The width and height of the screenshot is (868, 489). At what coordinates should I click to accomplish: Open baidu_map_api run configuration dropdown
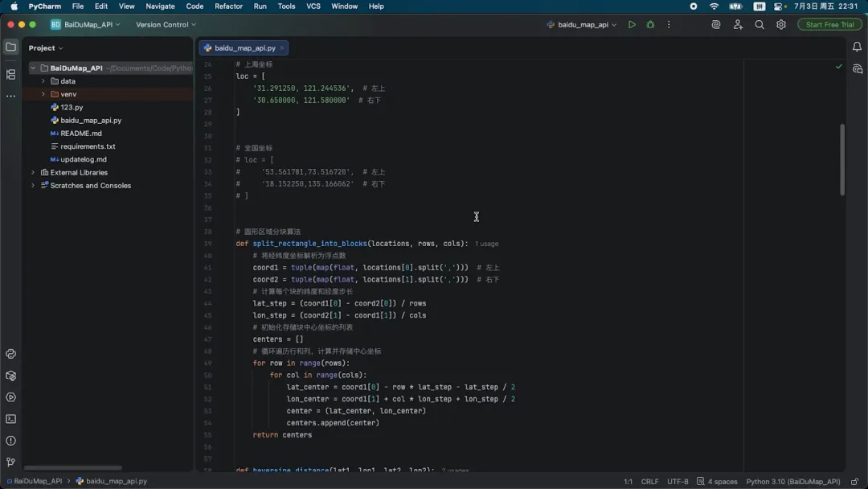tap(581, 24)
